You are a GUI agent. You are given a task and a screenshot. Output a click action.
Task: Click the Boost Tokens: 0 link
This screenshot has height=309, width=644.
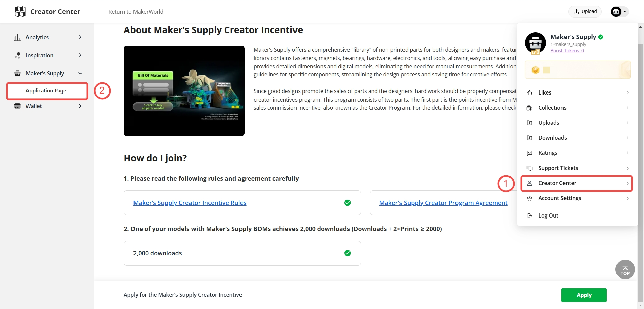[567, 51]
